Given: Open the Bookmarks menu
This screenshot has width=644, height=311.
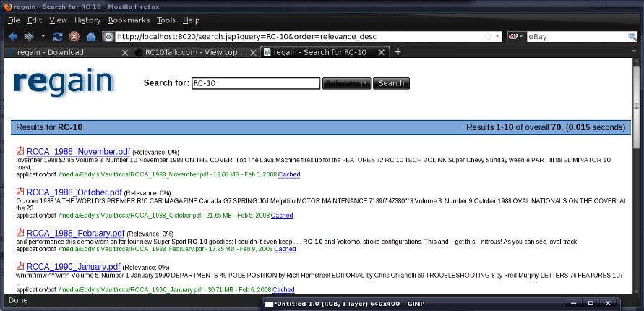Looking at the screenshot, I should tap(129, 20).
